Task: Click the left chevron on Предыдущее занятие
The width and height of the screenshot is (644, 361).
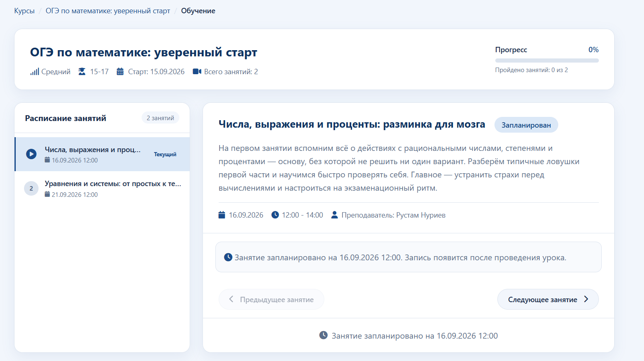Action: point(231,299)
